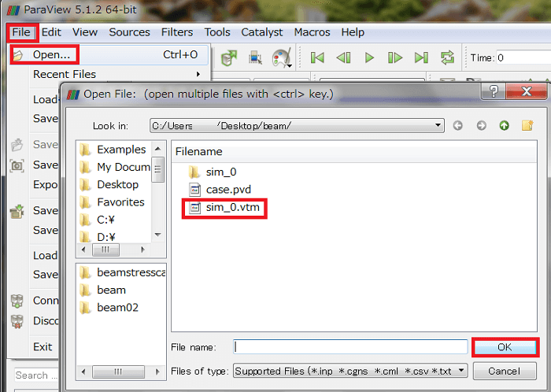
Task: Open the Files of type dropdown
Action: coord(461,370)
